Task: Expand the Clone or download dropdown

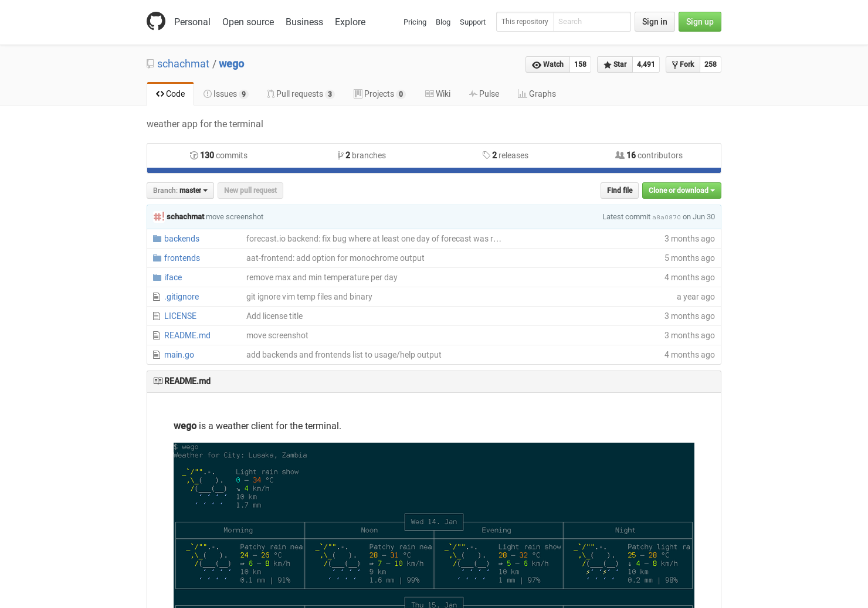Action: coord(681,191)
